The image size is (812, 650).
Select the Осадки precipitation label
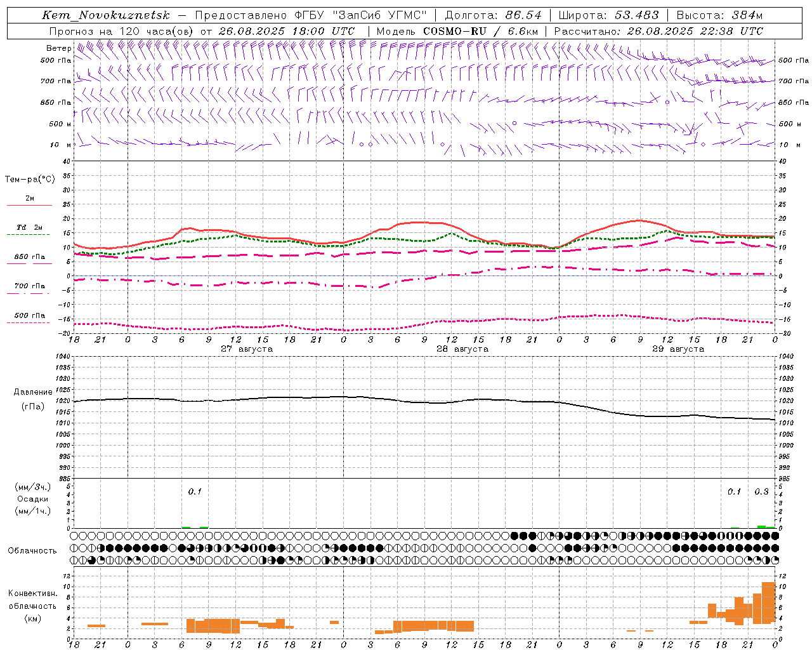pos(33,499)
